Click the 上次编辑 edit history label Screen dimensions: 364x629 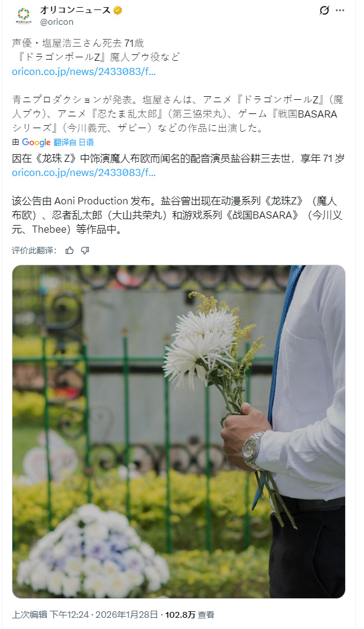(29, 615)
